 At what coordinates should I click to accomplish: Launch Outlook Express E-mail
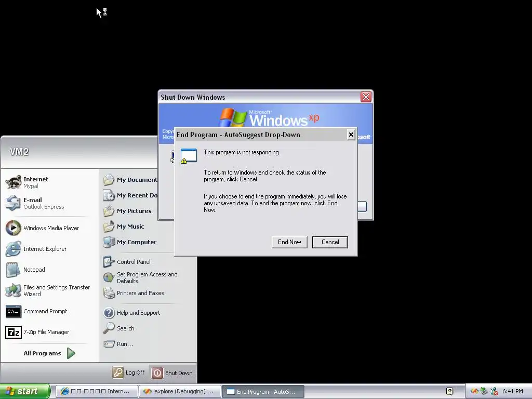(x=49, y=203)
